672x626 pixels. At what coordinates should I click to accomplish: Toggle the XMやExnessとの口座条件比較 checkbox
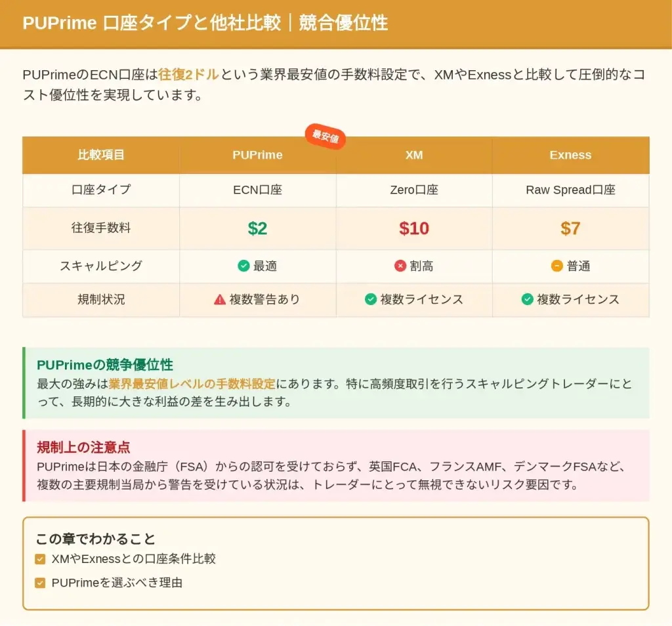(40, 559)
